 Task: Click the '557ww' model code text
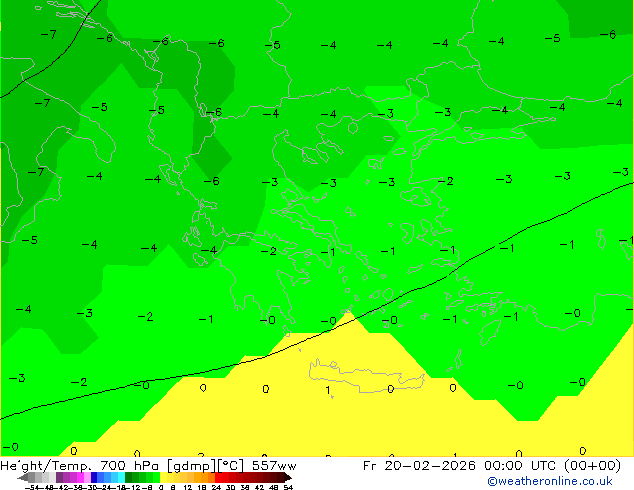click(x=274, y=466)
